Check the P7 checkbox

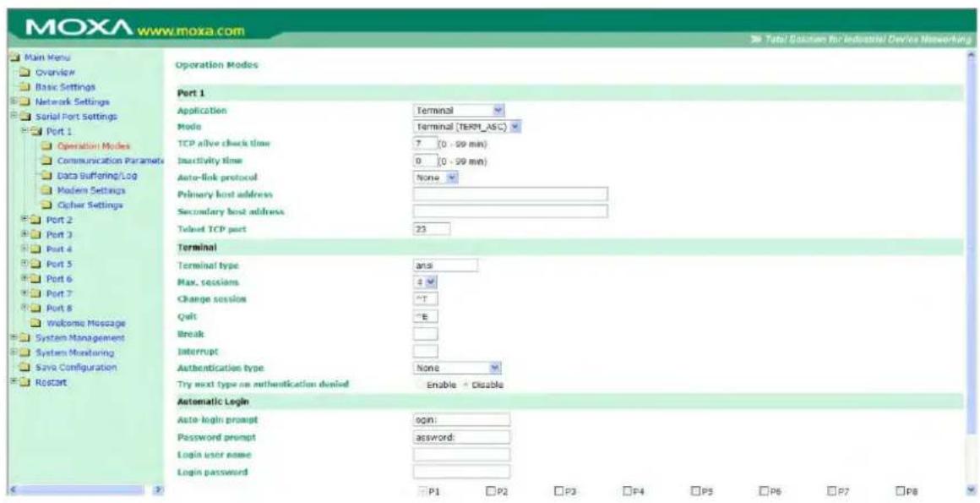click(x=832, y=492)
